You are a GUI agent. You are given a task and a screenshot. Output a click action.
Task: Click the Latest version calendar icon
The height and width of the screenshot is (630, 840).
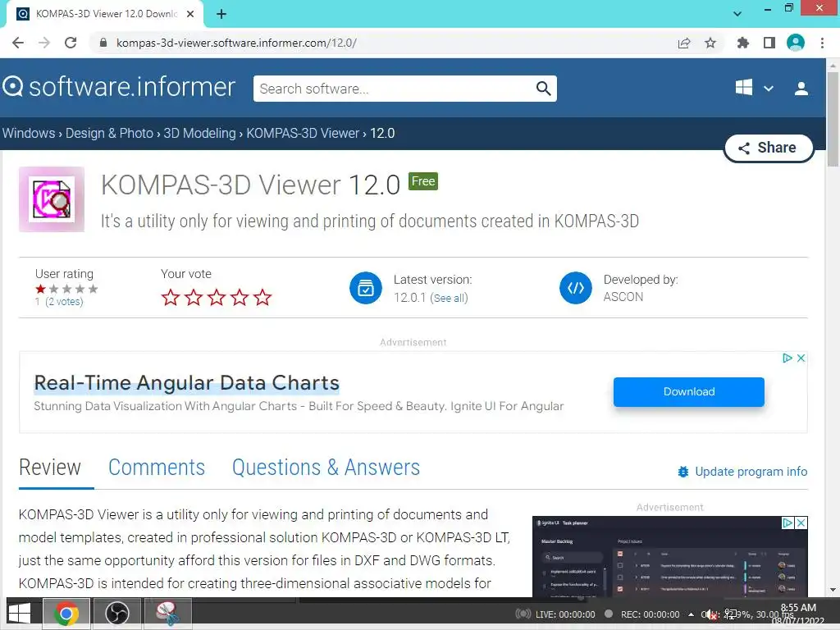point(366,288)
